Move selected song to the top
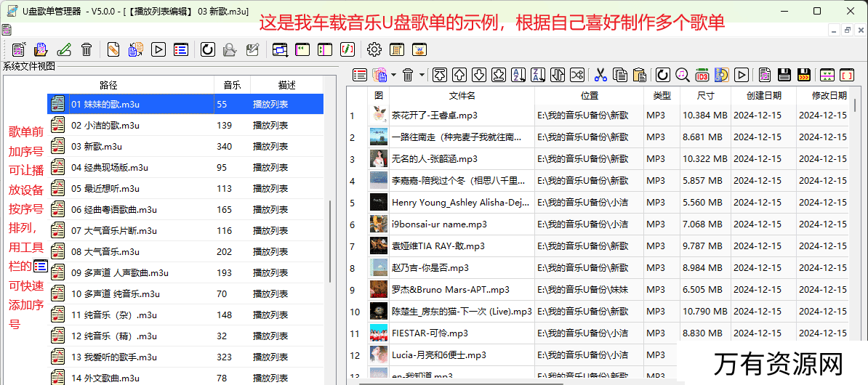This screenshot has width=868, height=385. tap(440, 74)
